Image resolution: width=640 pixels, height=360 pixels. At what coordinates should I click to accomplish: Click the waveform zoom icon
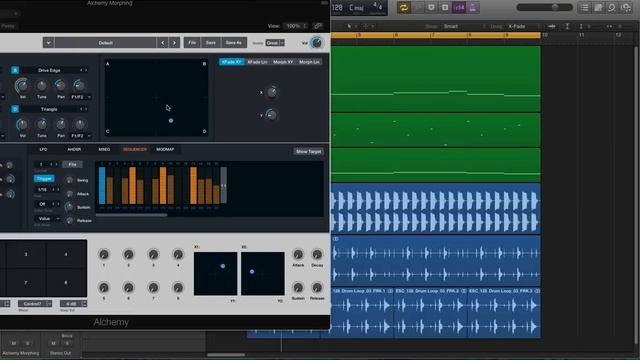pos(551,26)
